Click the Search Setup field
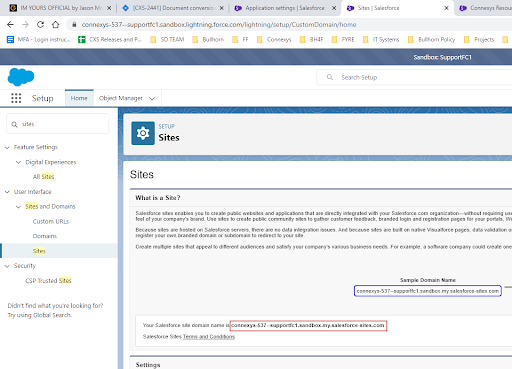Viewport: 512px width, 369px height. [x=414, y=77]
